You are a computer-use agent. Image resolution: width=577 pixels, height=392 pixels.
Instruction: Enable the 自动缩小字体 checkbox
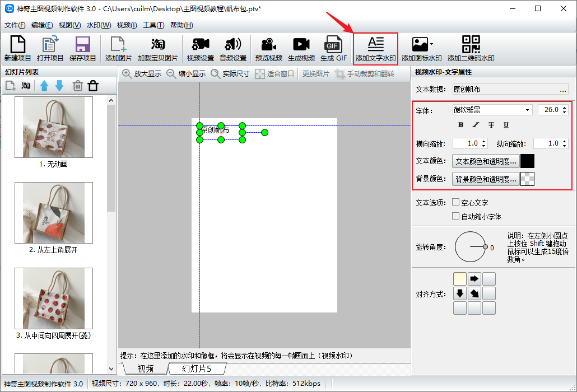[x=455, y=216]
